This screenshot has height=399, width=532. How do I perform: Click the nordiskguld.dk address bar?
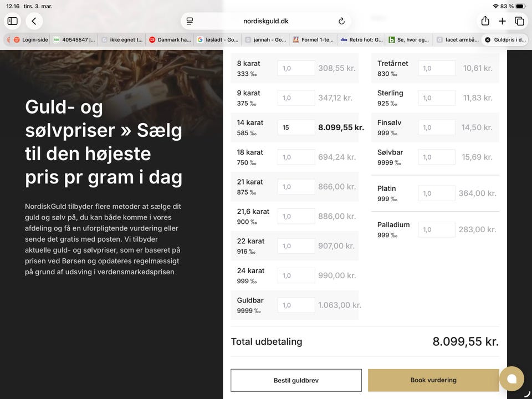click(x=265, y=21)
